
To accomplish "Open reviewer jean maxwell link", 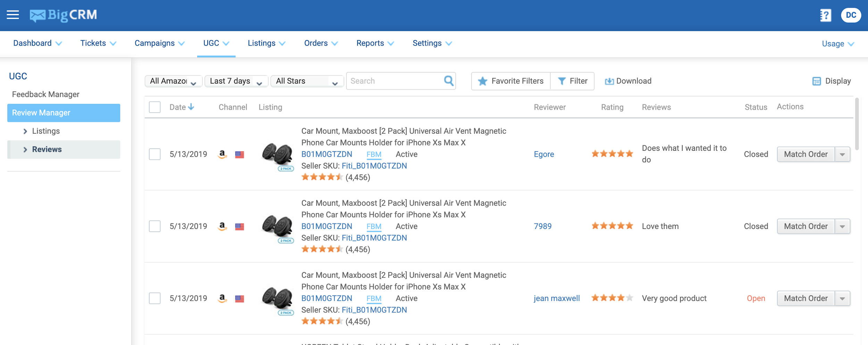I will pyautogui.click(x=557, y=298).
